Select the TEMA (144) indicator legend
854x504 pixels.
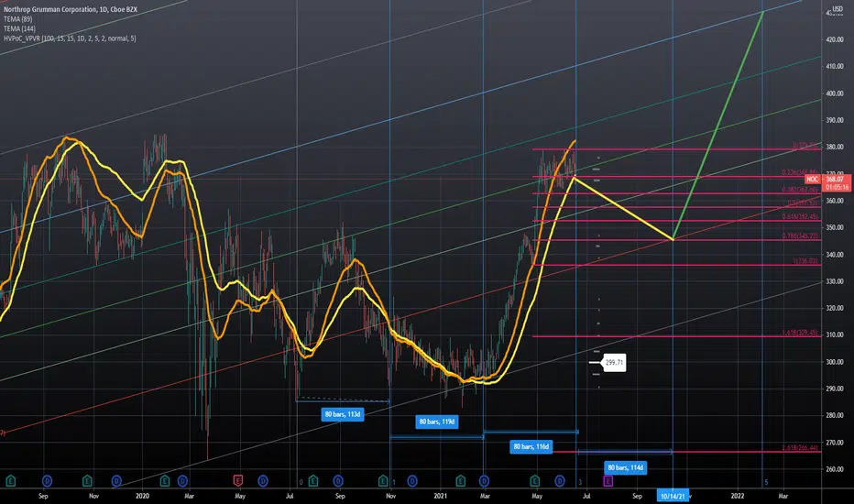(x=19, y=28)
